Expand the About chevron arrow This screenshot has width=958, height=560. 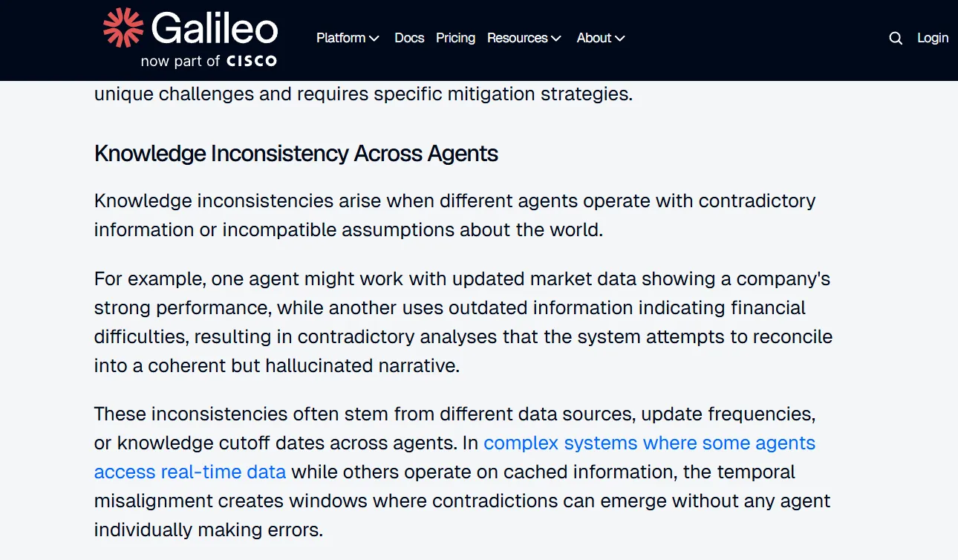[620, 39]
